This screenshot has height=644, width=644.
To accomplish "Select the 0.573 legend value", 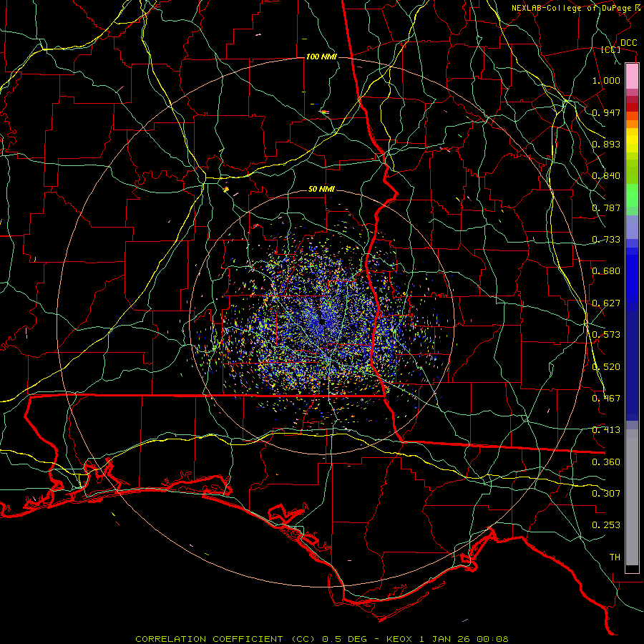I will [606, 335].
